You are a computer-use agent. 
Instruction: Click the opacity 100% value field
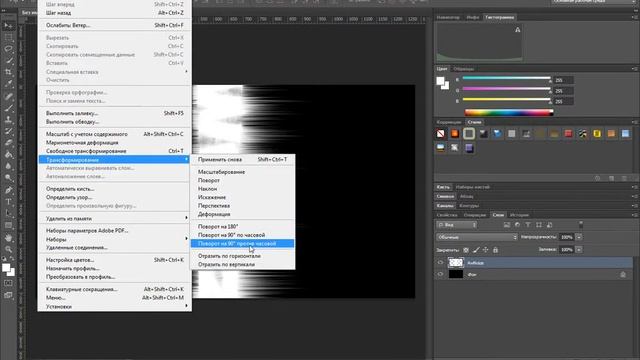[567, 237]
